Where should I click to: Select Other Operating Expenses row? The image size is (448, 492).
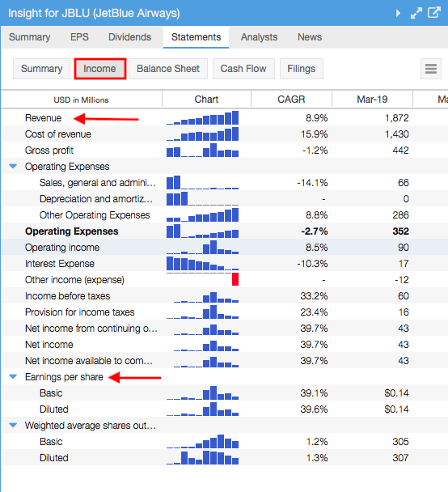(224, 215)
